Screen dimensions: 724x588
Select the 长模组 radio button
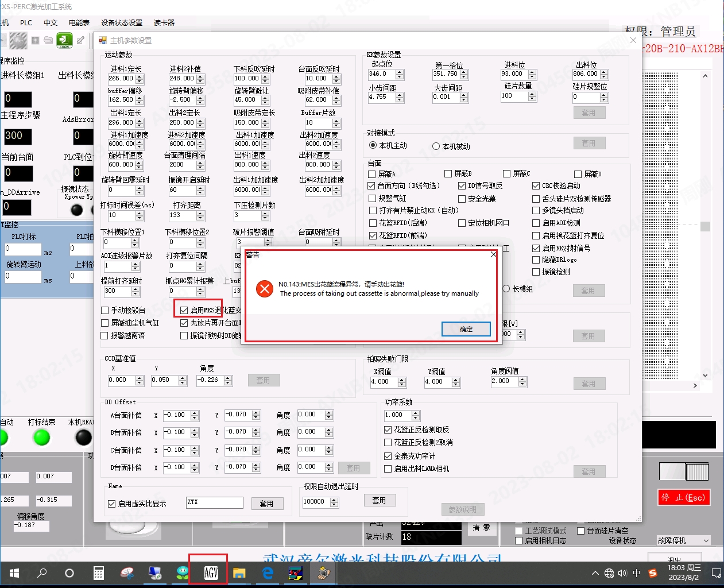pos(506,289)
